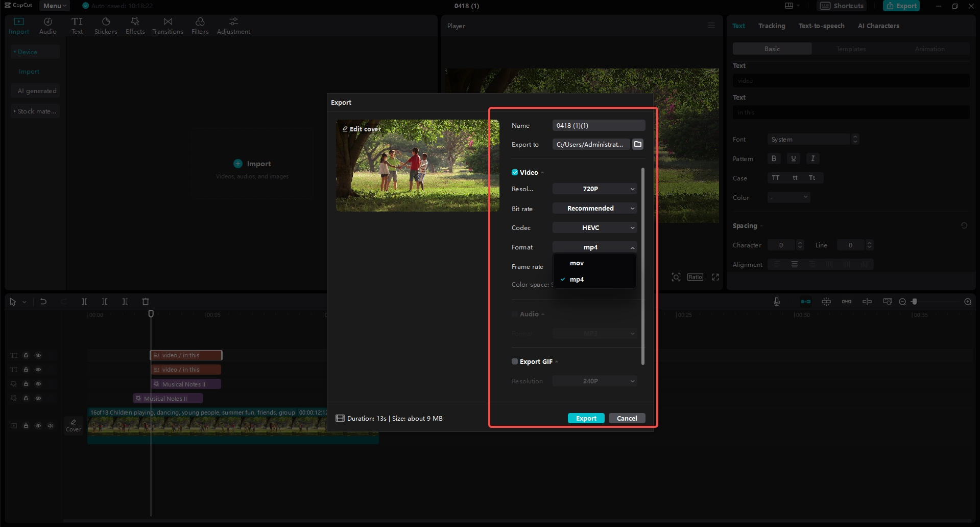Enable the Export GIF checkbox
This screenshot has height=527, width=980.
(515, 361)
